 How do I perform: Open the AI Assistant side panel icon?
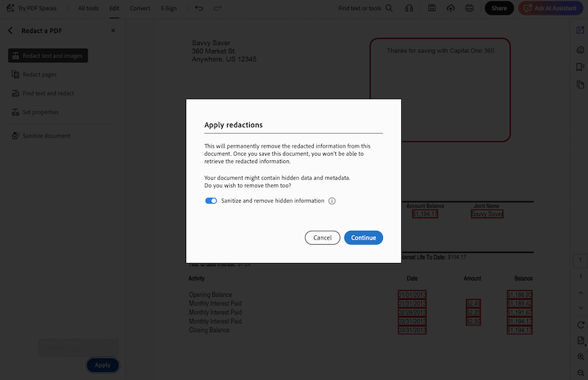pos(580,30)
